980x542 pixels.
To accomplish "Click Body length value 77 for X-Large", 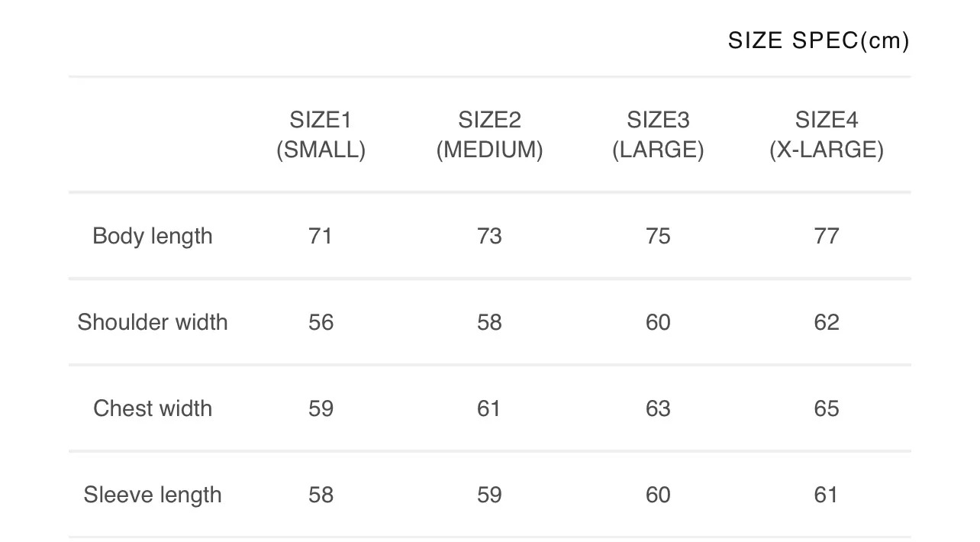I will (x=827, y=236).
